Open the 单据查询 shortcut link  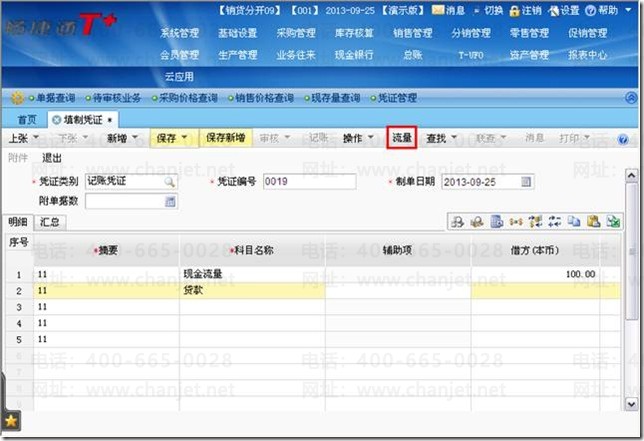tap(55, 98)
